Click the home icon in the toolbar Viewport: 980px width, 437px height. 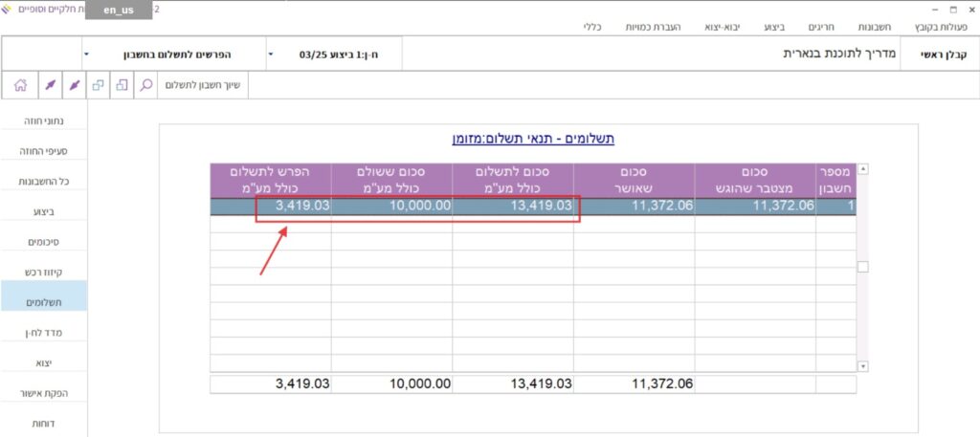(x=19, y=85)
